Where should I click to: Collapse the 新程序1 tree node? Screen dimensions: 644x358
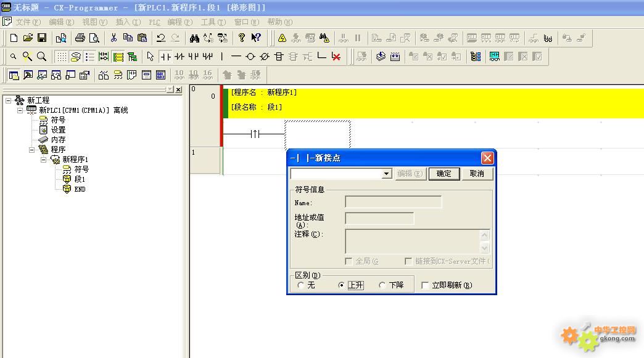(44, 160)
